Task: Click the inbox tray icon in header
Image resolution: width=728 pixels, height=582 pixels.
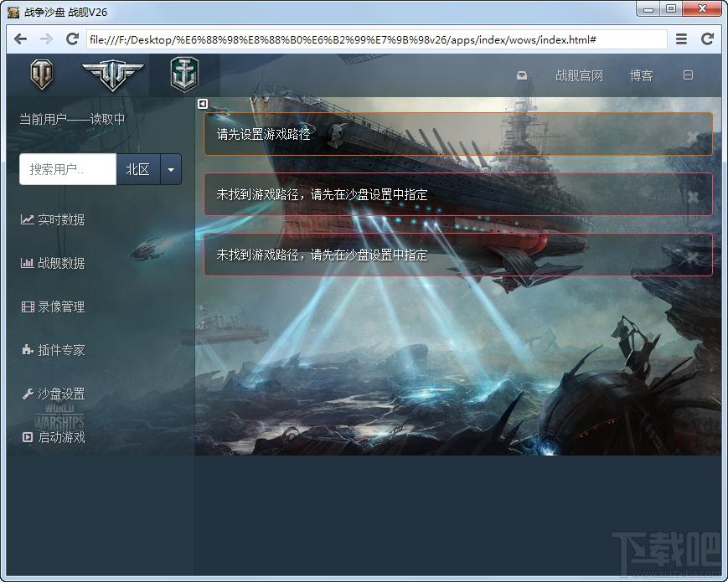Action: pyautogui.click(x=522, y=75)
